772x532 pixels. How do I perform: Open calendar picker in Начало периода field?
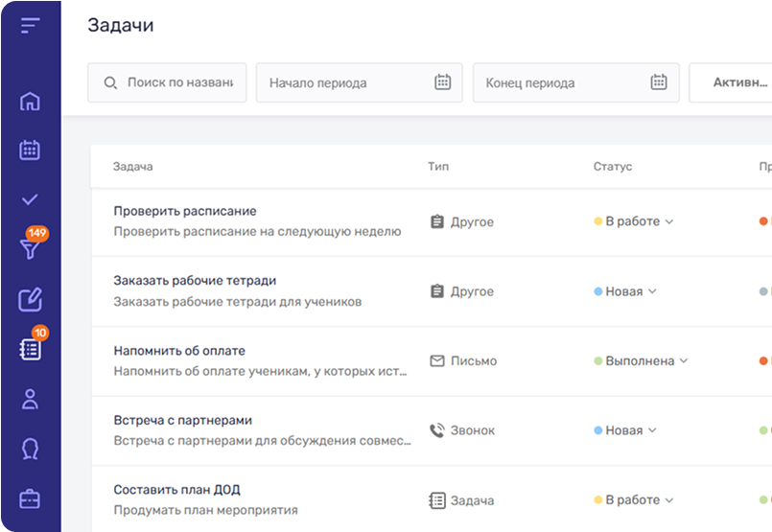click(442, 82)
